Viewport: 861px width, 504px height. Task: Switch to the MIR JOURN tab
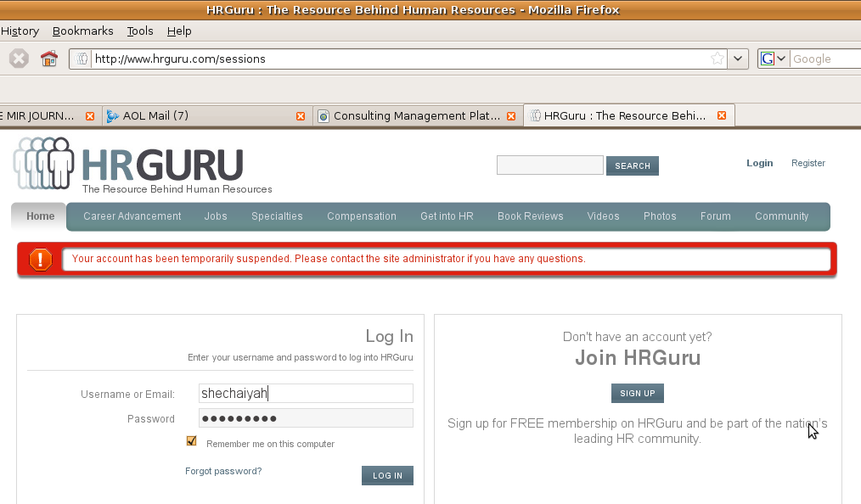click(49, 115)
